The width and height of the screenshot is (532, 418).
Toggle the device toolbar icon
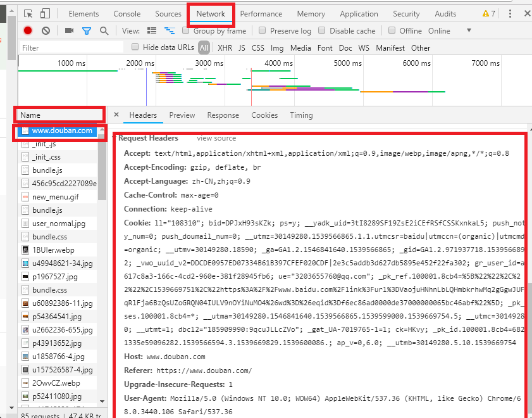[45, 13]
